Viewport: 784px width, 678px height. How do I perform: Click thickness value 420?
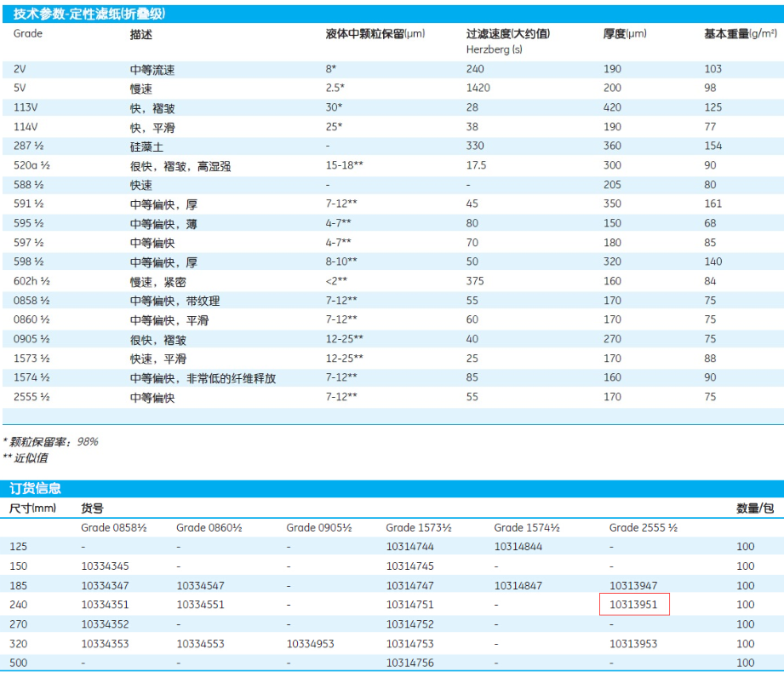[612, 107]
